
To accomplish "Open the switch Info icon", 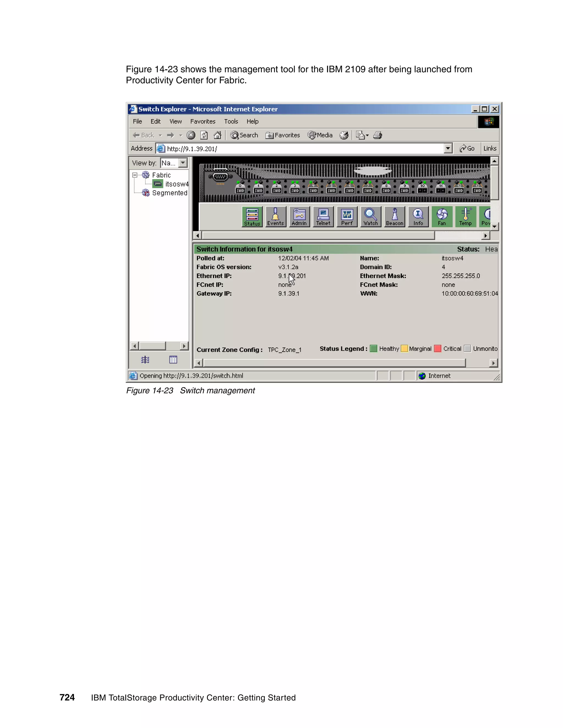I will pyautogui.click(x=418, y=217).
